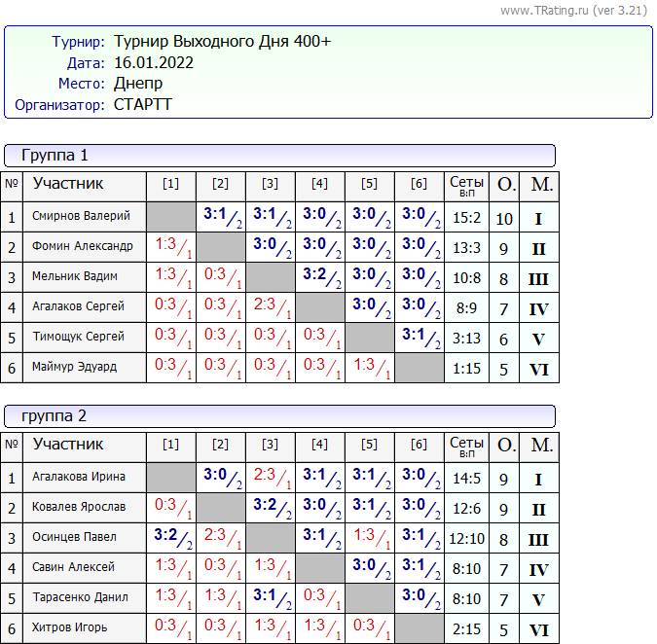Viewport: 657px width, 644px height.
Task: Click the 2:3 score in Агалаков Сергей row
Action: pyautogui.click(x=269, y=306)
